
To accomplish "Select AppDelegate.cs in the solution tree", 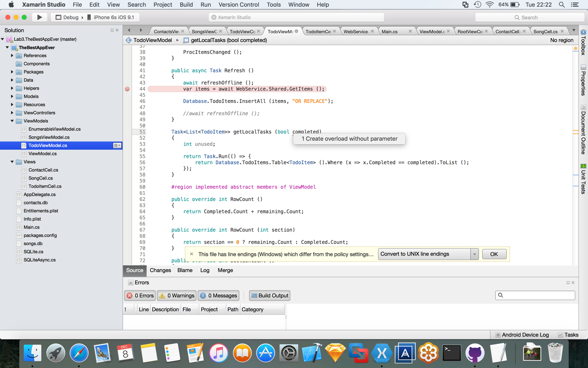I will [x=39, y=195].
